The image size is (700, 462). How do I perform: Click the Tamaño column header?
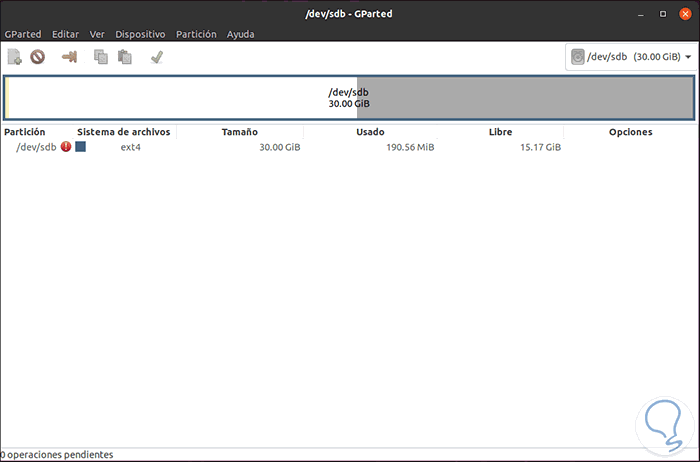click(240, 132)
